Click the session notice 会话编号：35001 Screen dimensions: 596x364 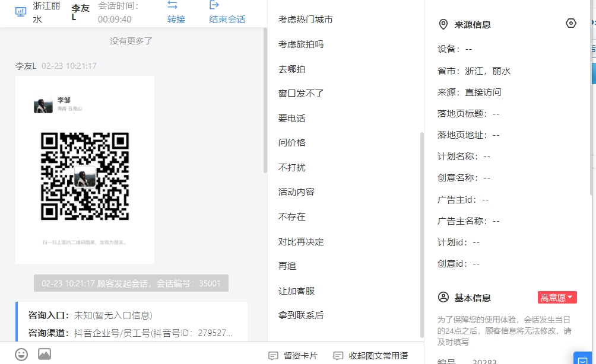tap(131, 283)
